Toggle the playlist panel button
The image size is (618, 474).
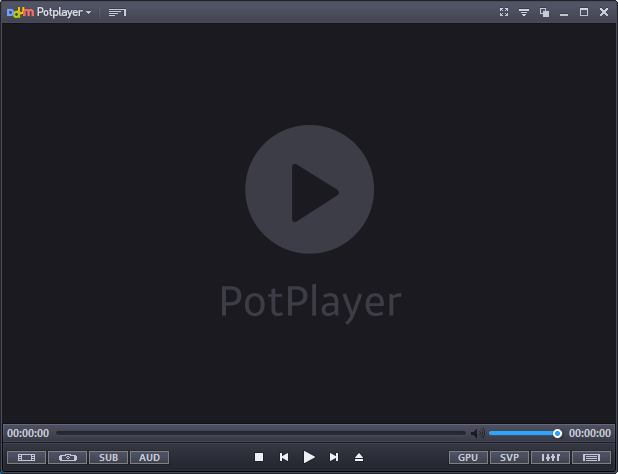point(592,457)
